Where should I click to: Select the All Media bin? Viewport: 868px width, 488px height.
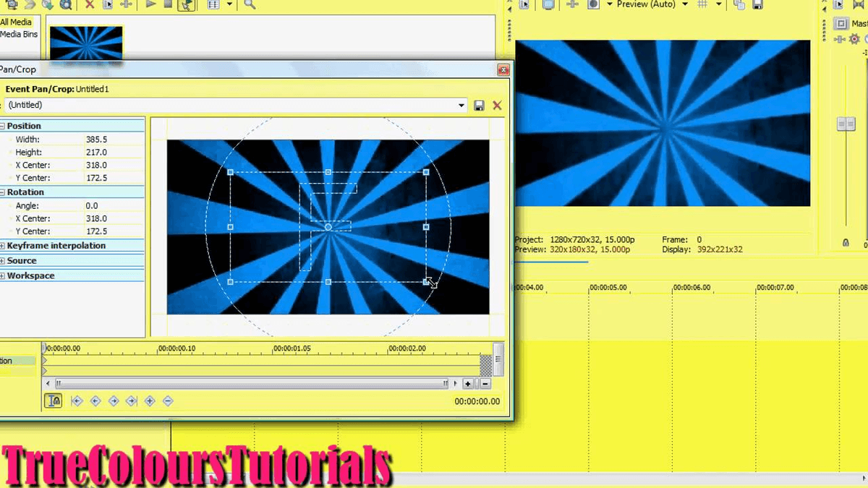click(16, 22)
